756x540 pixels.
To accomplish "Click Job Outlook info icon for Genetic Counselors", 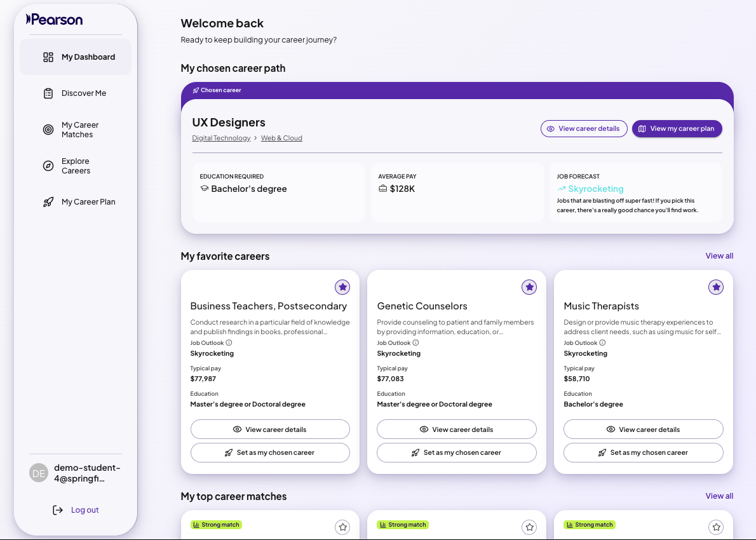I will point(415,343).
